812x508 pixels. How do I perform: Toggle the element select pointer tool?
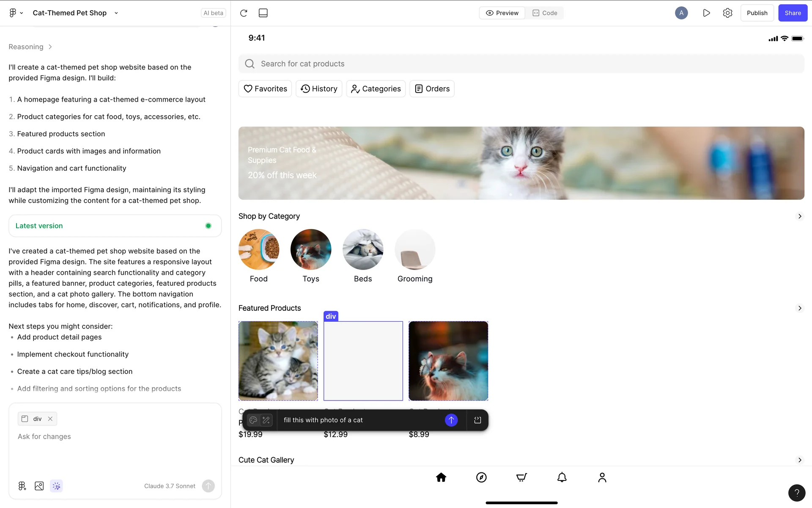56,486
